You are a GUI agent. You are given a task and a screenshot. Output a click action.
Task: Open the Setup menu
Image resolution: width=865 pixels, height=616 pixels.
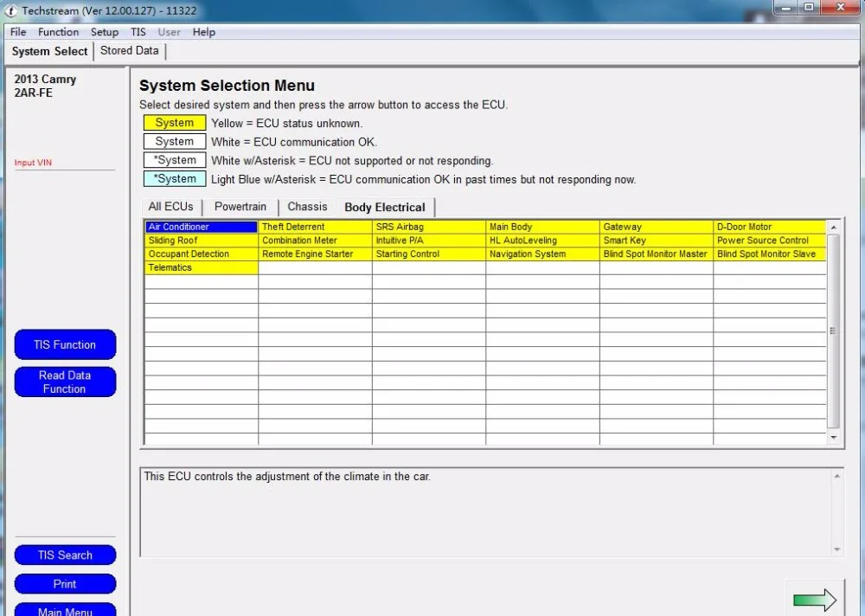[105, 32]
